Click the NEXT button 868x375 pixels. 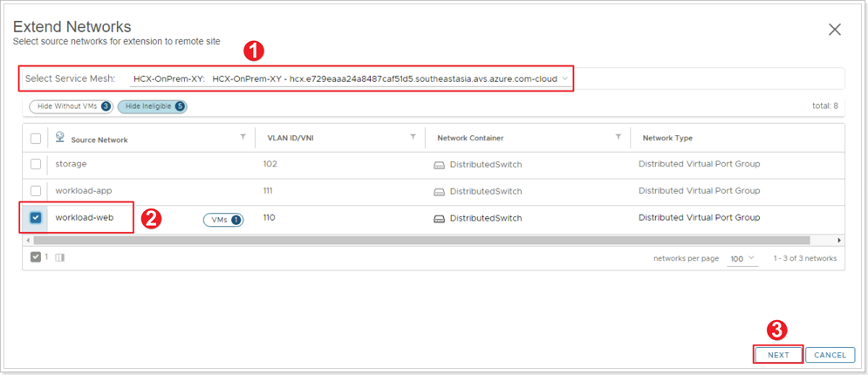(x=778, y=355)
